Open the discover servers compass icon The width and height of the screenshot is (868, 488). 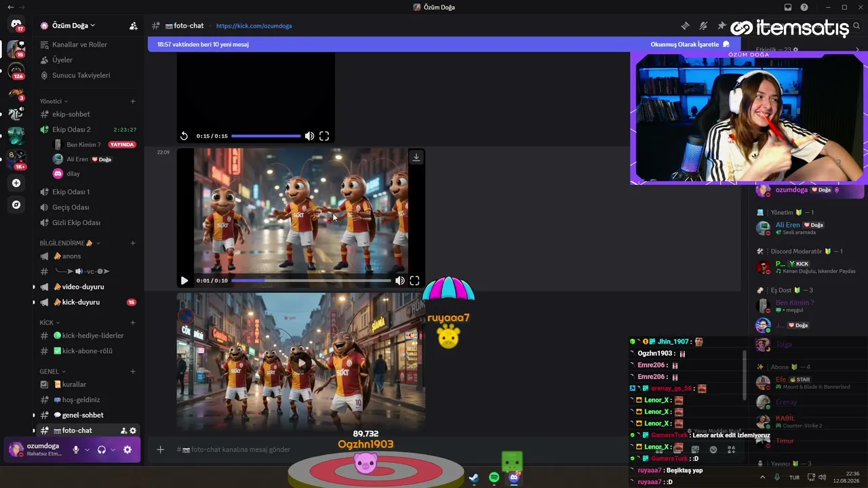(16, 205)
